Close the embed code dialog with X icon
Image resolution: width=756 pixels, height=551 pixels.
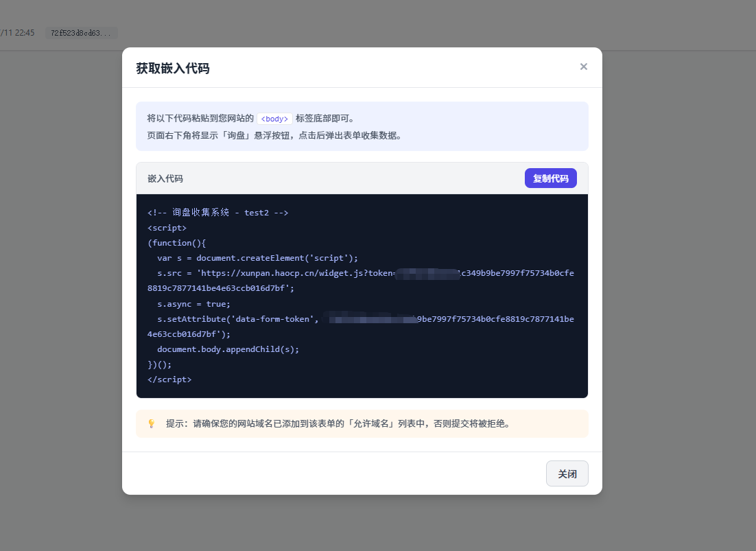pyautogui.click(x=583, y=67)
